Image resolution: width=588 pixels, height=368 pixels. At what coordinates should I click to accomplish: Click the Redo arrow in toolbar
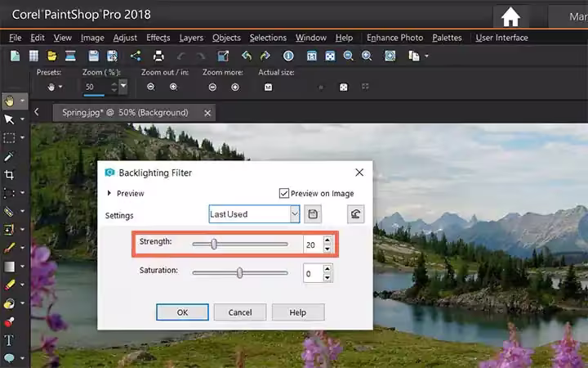click(201, 56)
